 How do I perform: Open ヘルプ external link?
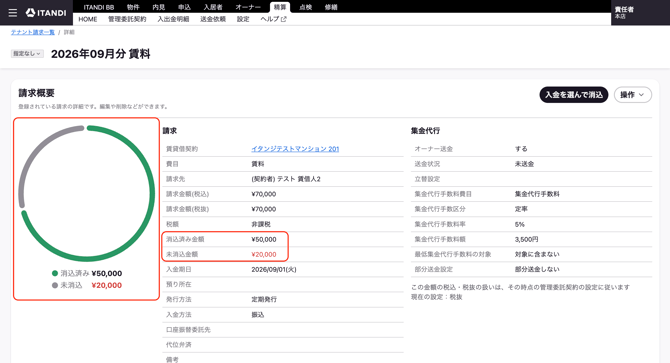pos(273,19)
